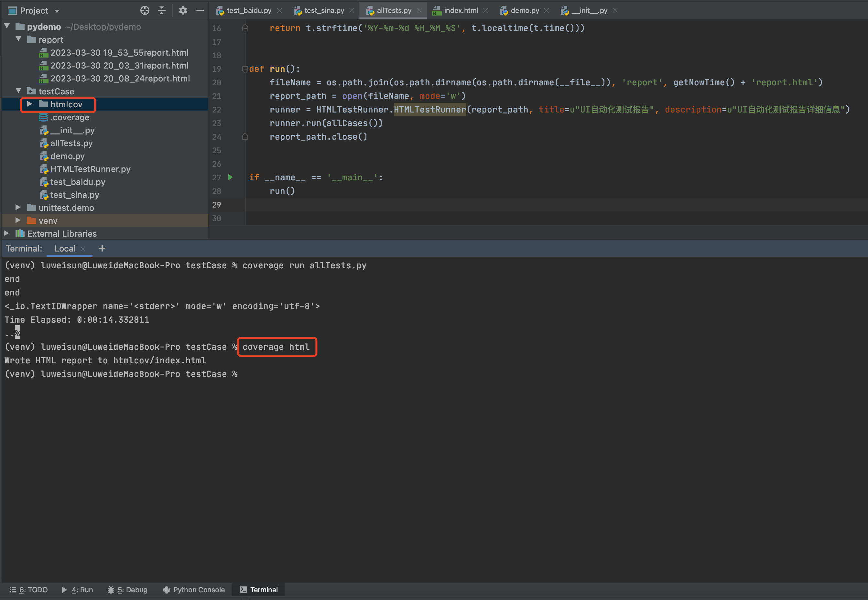Click the green run arrow at line 27

click(x=231, y=177)
